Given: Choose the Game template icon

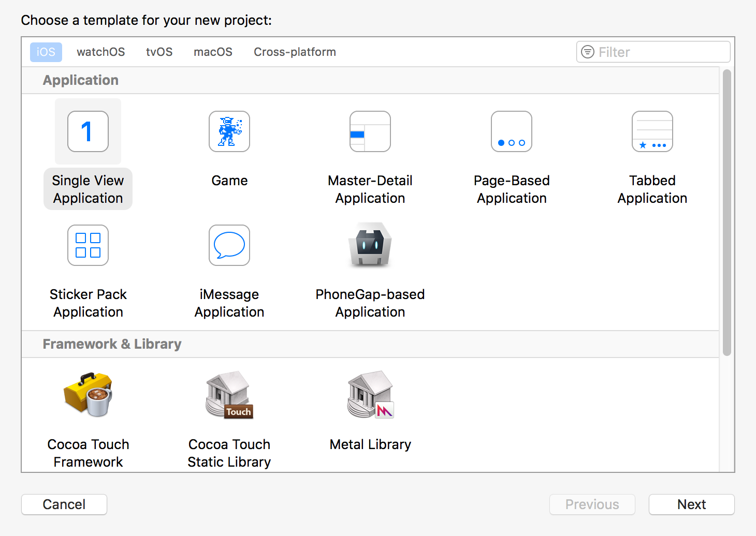Looking at the screenshot, I should 229,131.
